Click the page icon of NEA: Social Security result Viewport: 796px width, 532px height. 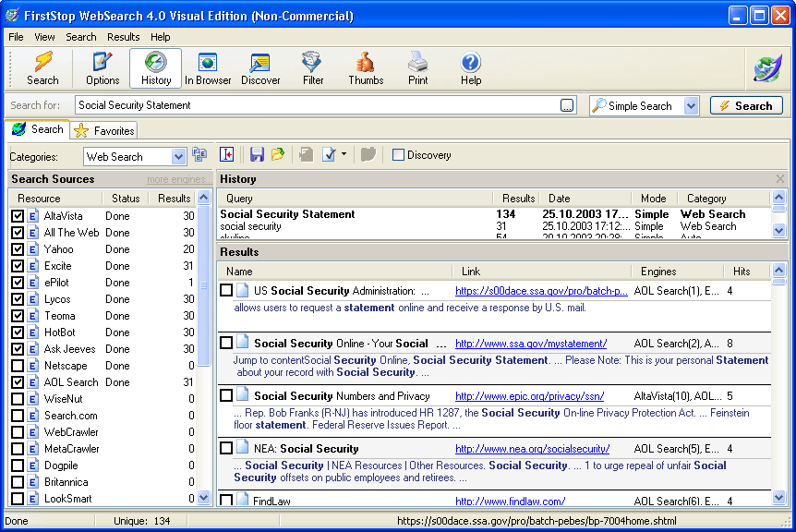(x=243, y=447)
